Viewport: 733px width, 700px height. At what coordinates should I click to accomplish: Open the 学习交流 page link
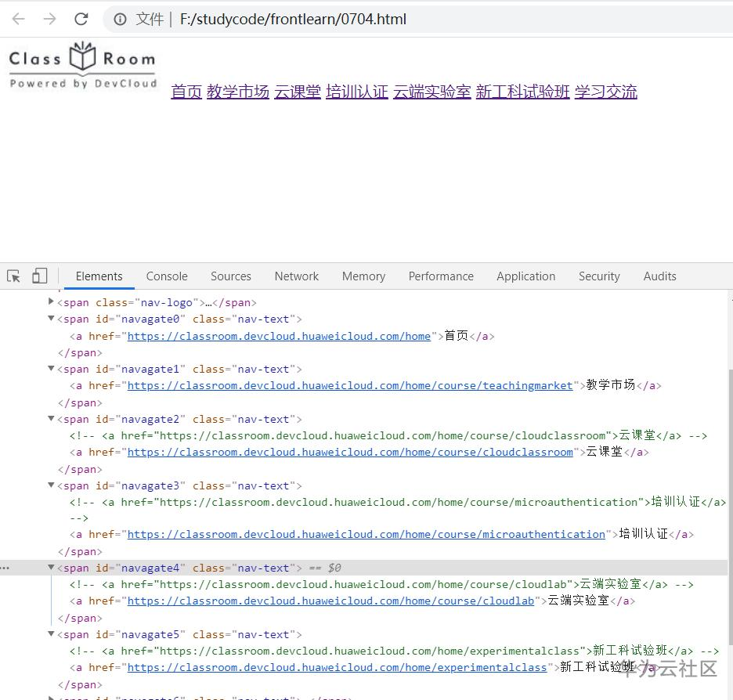pos(606,92)
